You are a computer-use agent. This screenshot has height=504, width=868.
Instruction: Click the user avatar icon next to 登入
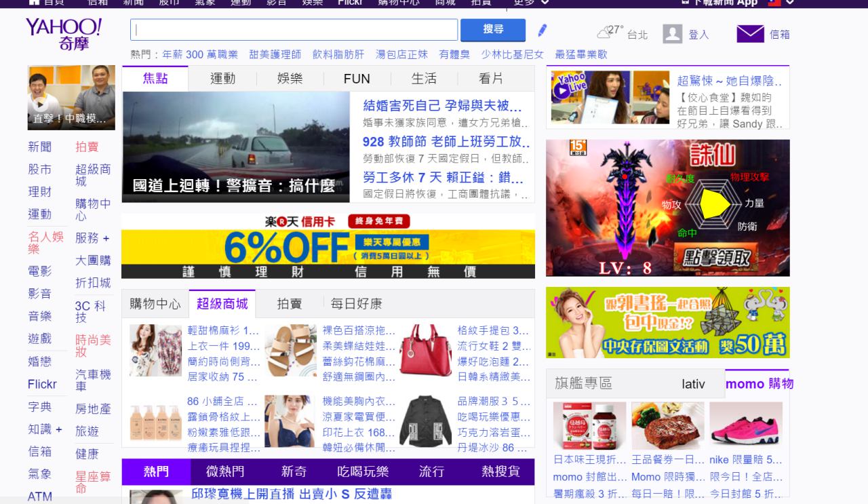click(x=672, y=33)
